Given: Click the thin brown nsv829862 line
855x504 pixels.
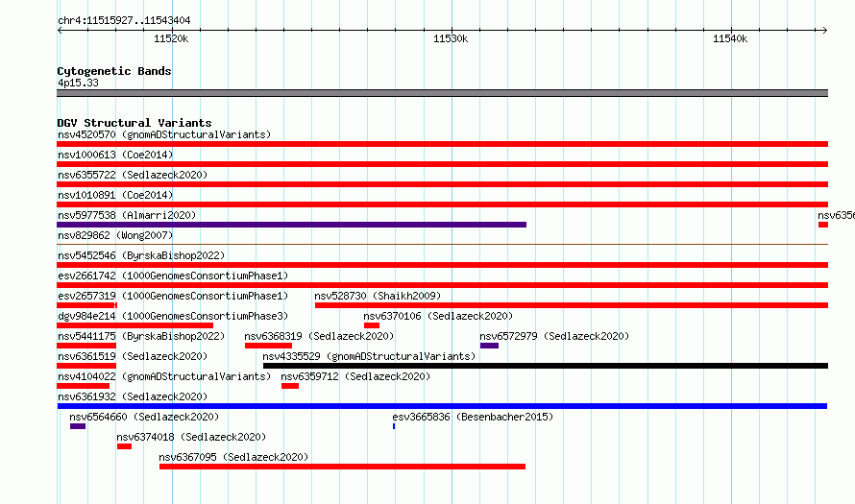Looking at the screenshot, I should pyautogui.click(x=442, y=244).
